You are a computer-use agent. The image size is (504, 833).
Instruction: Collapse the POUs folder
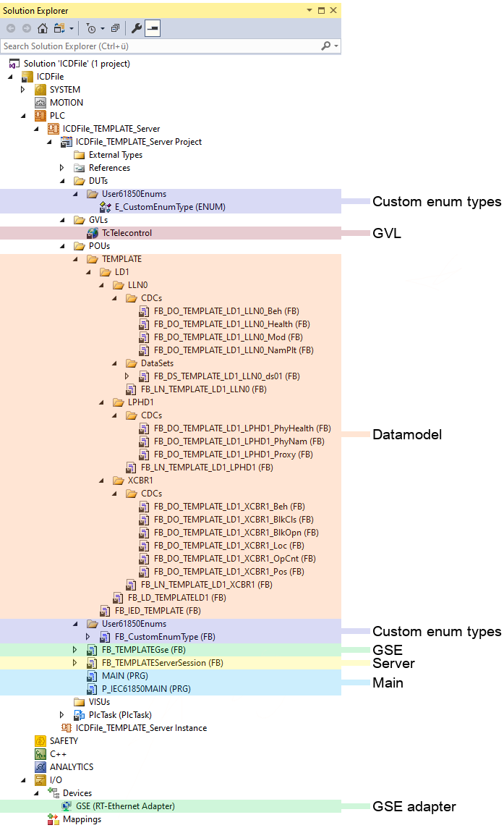[x=62, y=246]
